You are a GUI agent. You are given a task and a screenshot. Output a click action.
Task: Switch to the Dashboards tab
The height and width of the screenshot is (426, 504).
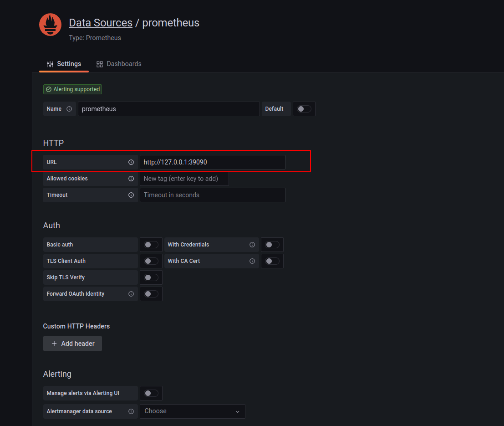pyautogui.click(x=119, y=64)
